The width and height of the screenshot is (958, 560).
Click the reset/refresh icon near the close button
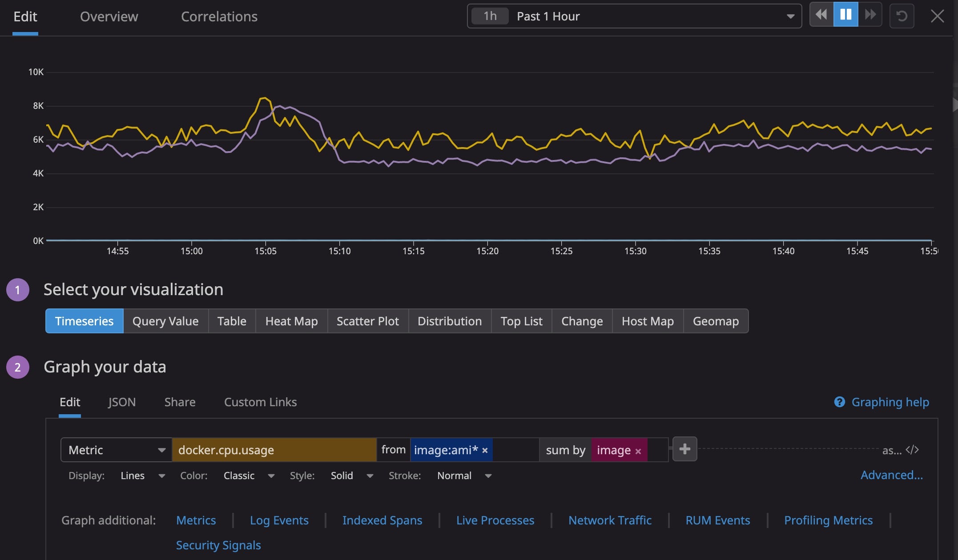(x=902, y=16)
